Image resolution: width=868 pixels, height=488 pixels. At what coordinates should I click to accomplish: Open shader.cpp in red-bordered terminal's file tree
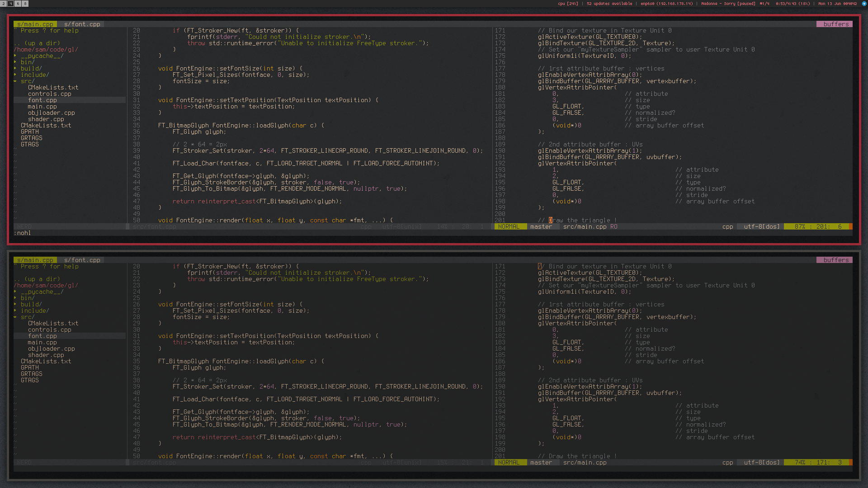click(46, 119)
